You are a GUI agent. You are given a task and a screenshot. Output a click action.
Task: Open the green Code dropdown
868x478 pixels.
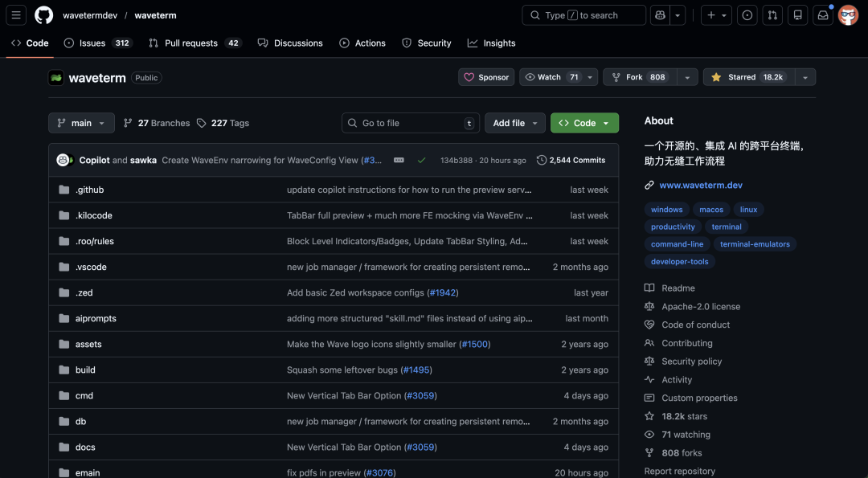pyautogui.click(x=584, y=123)
